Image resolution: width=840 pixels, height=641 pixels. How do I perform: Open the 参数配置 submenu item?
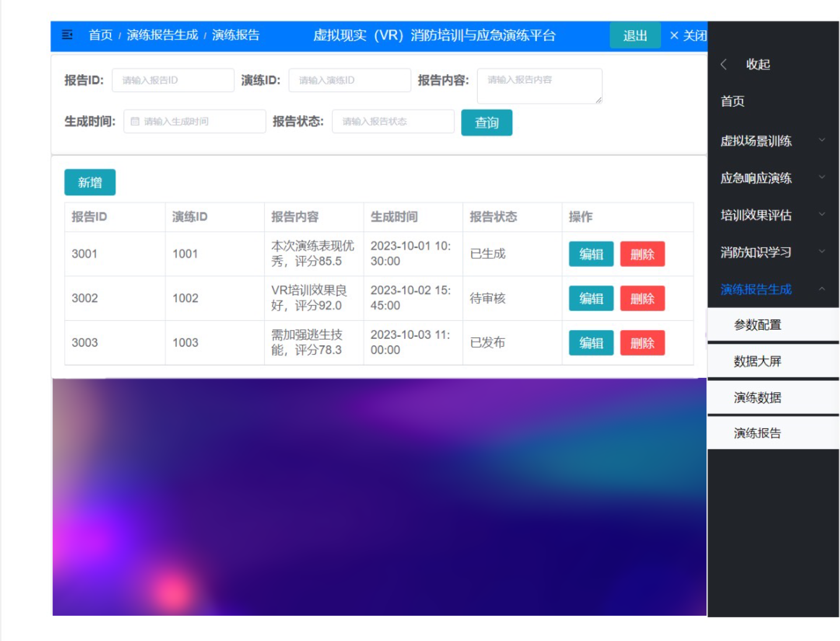[x=757, y=324]
